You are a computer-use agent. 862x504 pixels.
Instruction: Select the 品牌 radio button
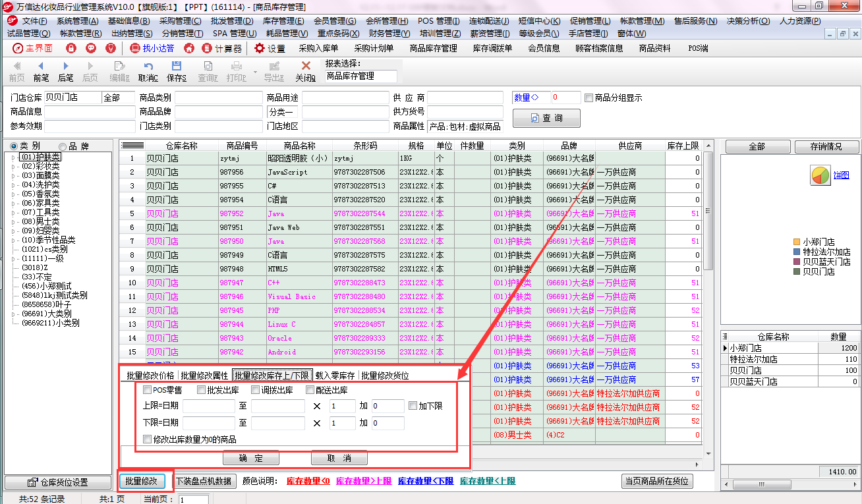click(x=63, y=146)
